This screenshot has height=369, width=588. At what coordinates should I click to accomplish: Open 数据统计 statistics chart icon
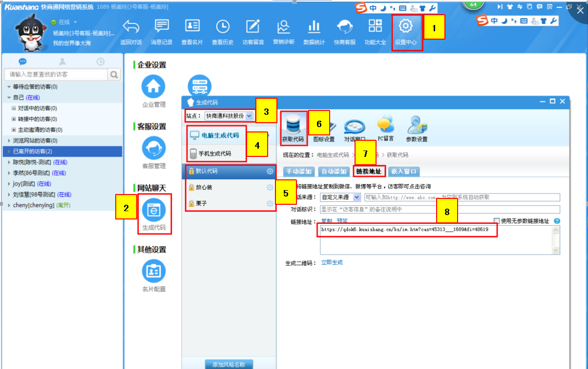(x=314, y=26)
